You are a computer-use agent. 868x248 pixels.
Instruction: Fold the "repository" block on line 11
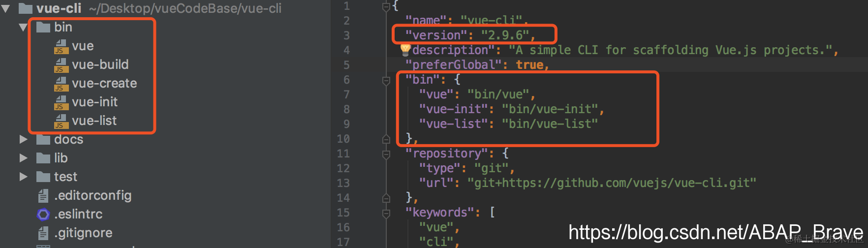click(x=386, y=154)
